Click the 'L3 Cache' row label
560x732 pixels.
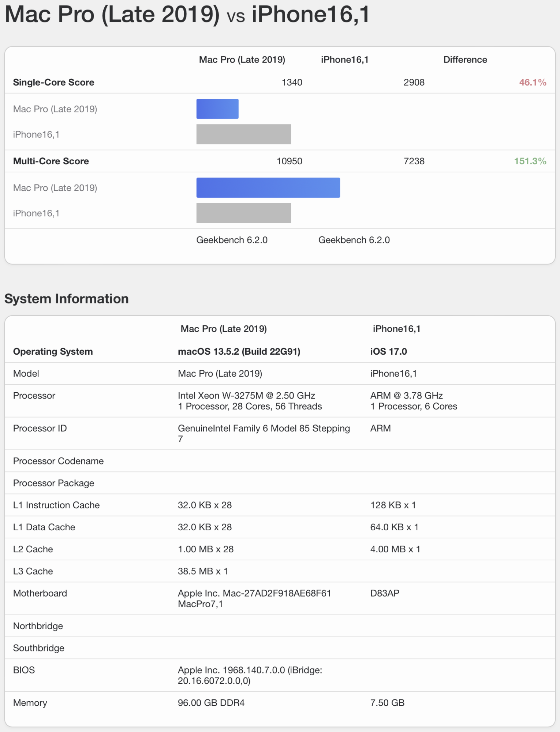[33, 571]
